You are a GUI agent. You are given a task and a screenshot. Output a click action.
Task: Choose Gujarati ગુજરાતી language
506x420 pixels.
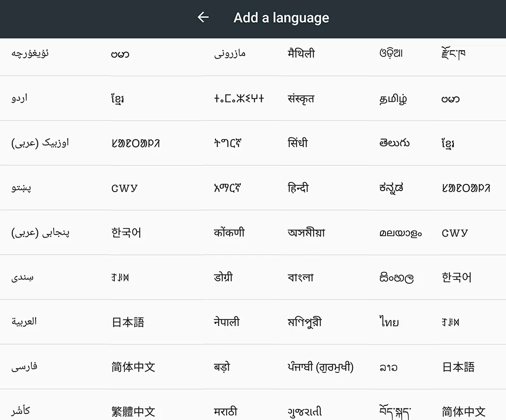click(x=305, y=411)
